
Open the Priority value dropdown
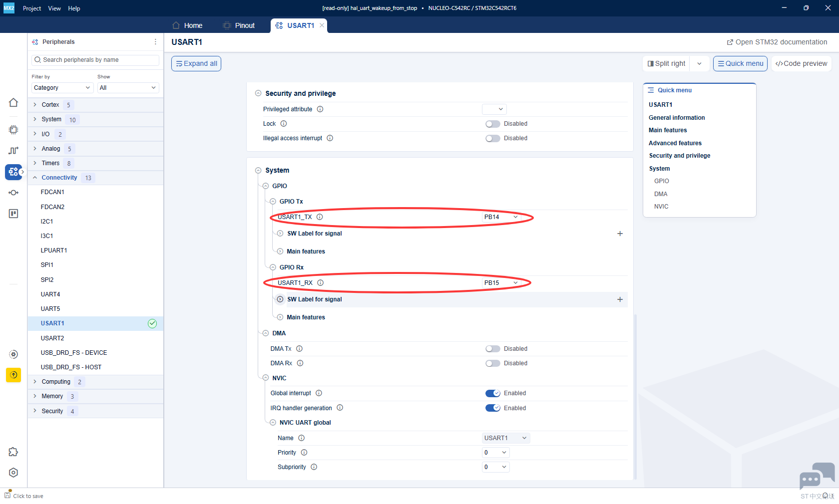click(495, 453)
